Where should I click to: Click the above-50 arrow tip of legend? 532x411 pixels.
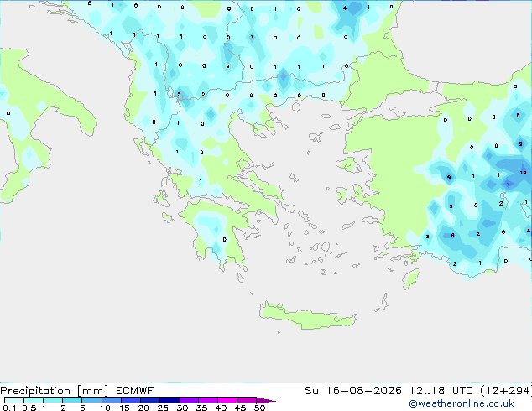(x=266, y=400)
